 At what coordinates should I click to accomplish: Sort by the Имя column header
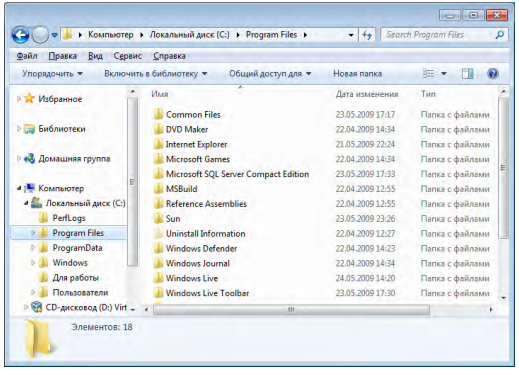(160, 94)
